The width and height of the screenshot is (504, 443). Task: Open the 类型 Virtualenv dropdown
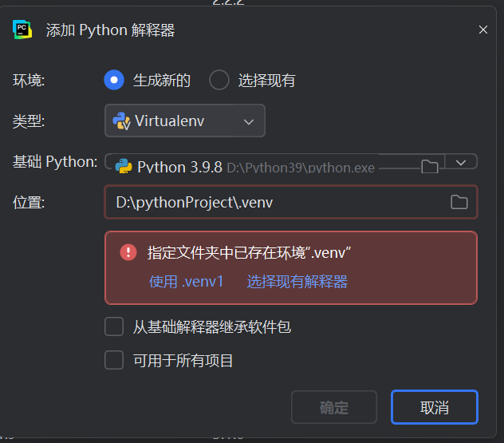[x=185, y=121]
